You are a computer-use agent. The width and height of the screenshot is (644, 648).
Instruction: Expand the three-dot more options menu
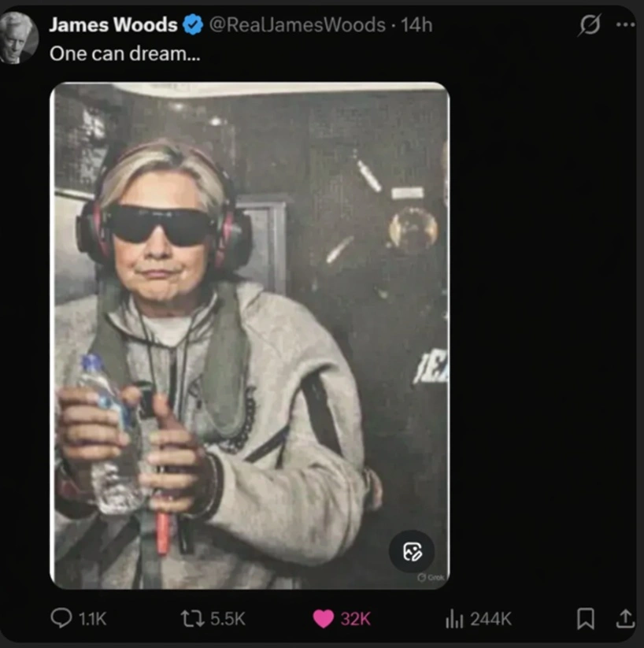point(625,24)
